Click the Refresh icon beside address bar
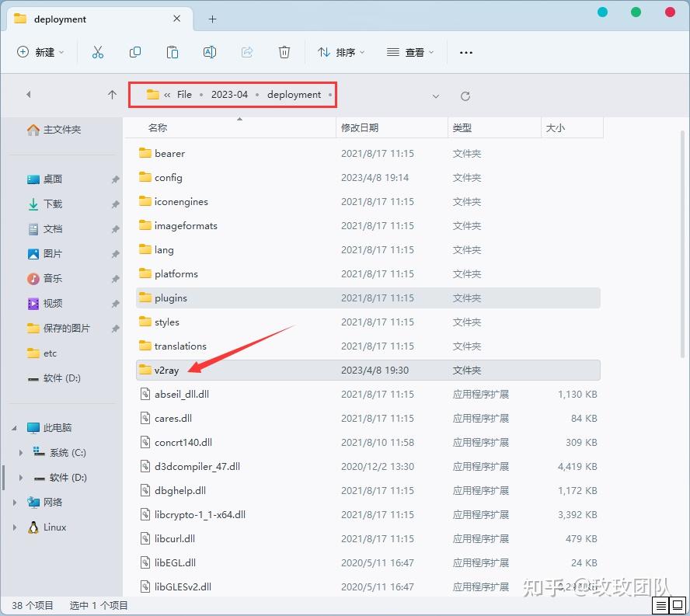The image size is (690, 616). coord(465,96)
